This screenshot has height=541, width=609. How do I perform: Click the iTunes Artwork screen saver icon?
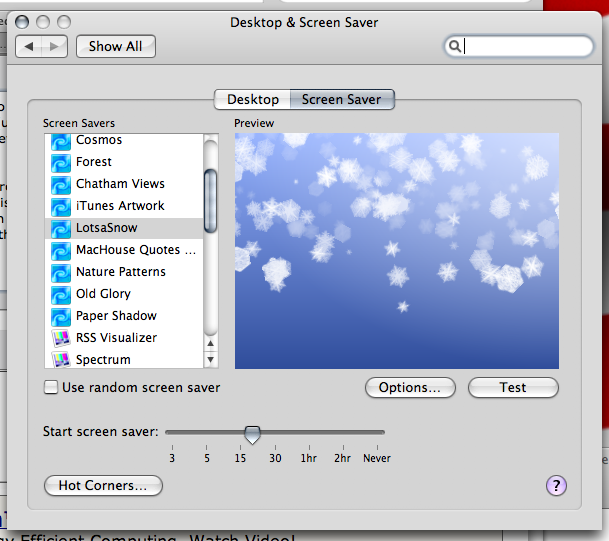[x=61, y=207]
